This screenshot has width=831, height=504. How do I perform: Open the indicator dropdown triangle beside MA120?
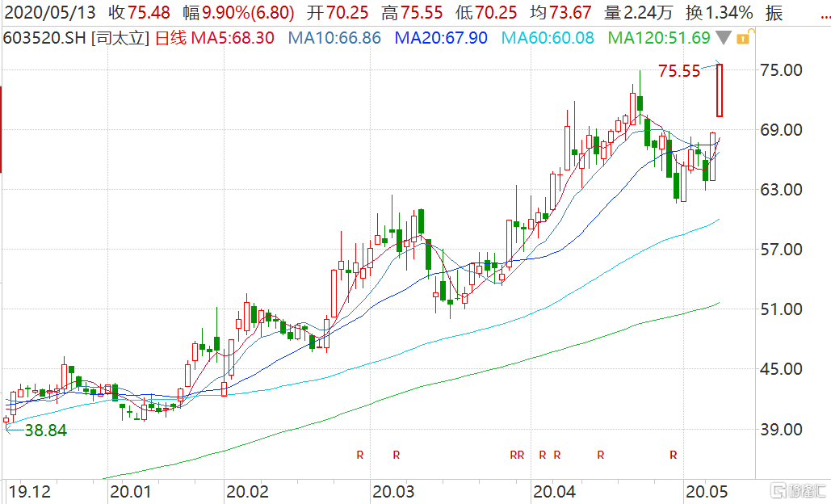click(724, 38)
